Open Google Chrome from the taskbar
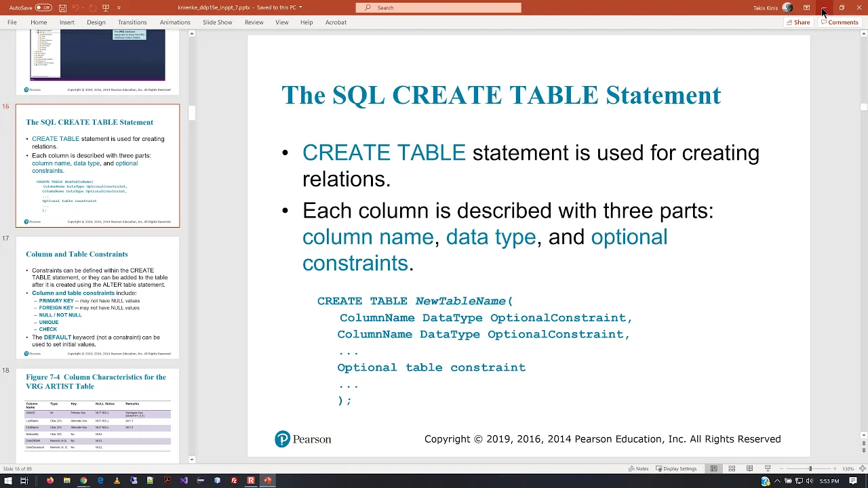Screen dimensions: 868x488 tap(83, 481)
